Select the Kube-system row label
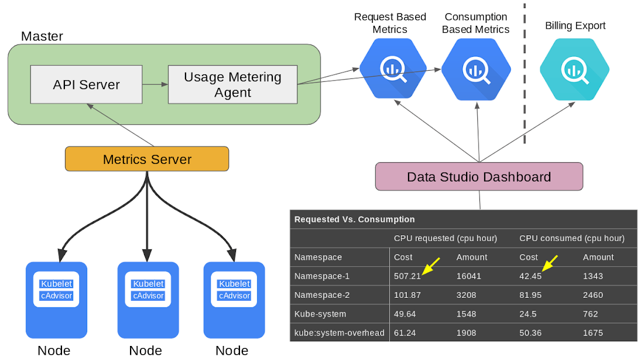This screenshot has height=360, width=644. click(x=320, y=314)
